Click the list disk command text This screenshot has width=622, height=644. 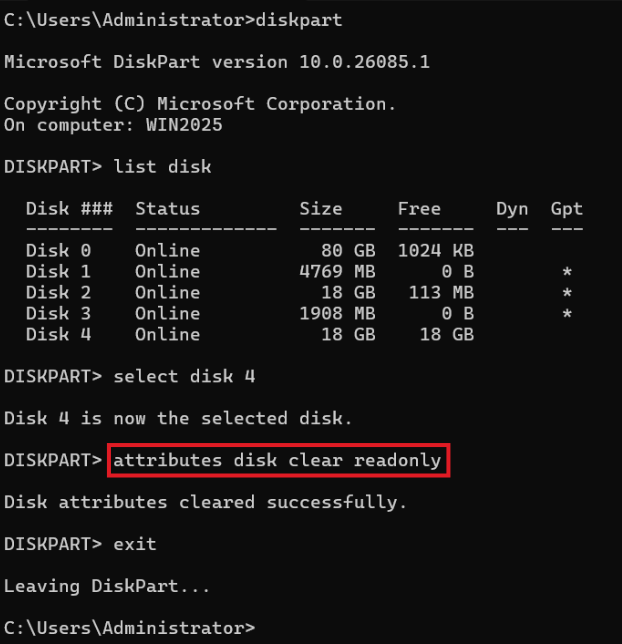click(162, 167)
